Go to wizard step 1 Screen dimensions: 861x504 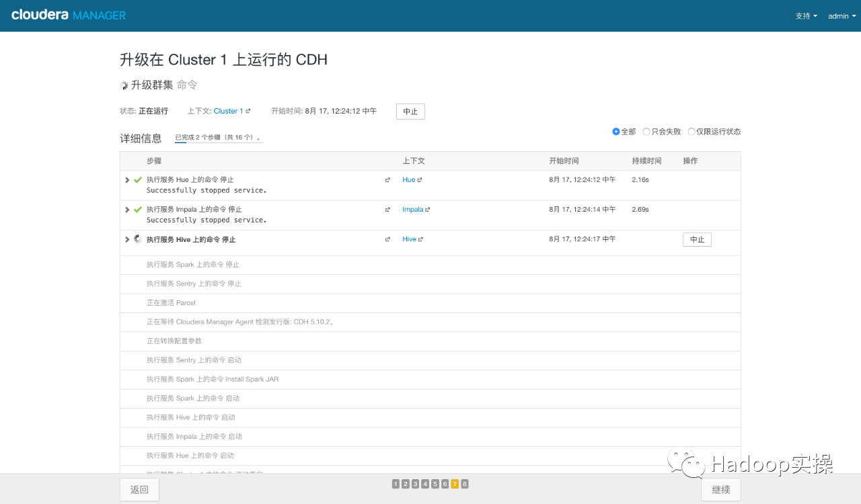pyautogui.click(x=396, y=484)
